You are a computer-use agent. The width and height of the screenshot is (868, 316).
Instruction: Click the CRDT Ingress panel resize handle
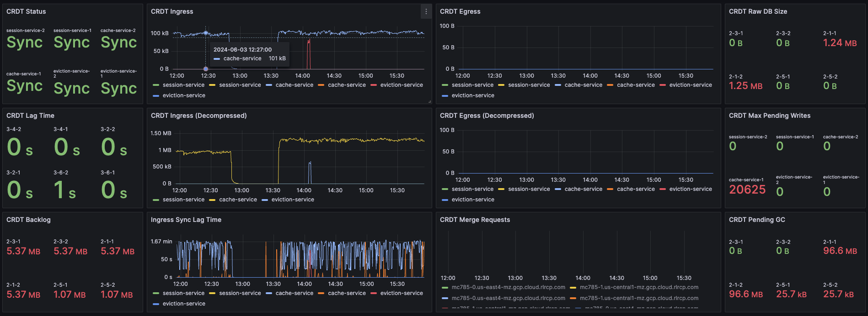click(x=429, y=101)
